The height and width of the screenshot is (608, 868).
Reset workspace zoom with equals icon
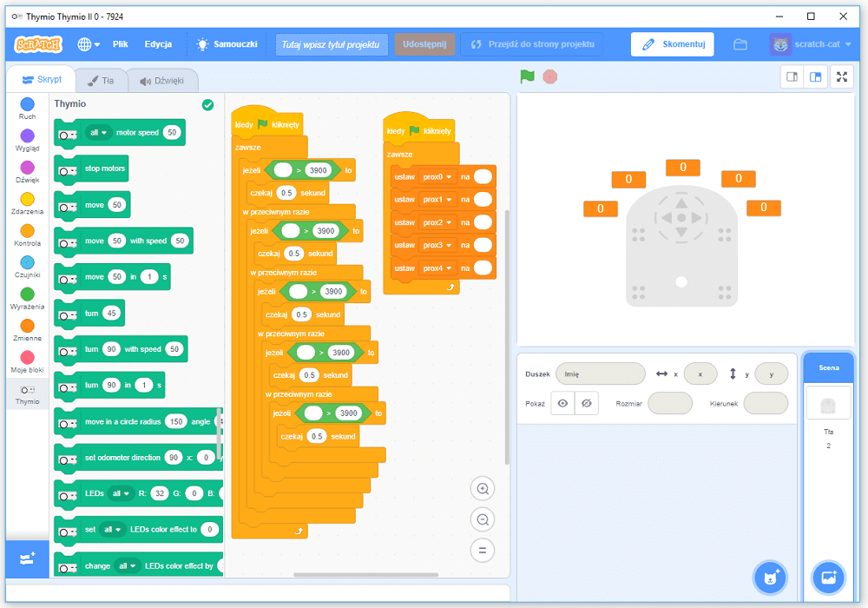tap(482, 550)
